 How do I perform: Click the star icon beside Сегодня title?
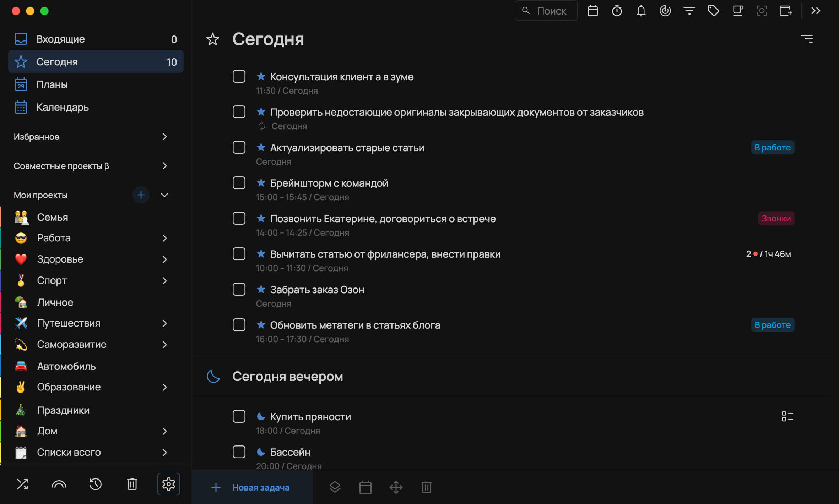click(212, 39)
